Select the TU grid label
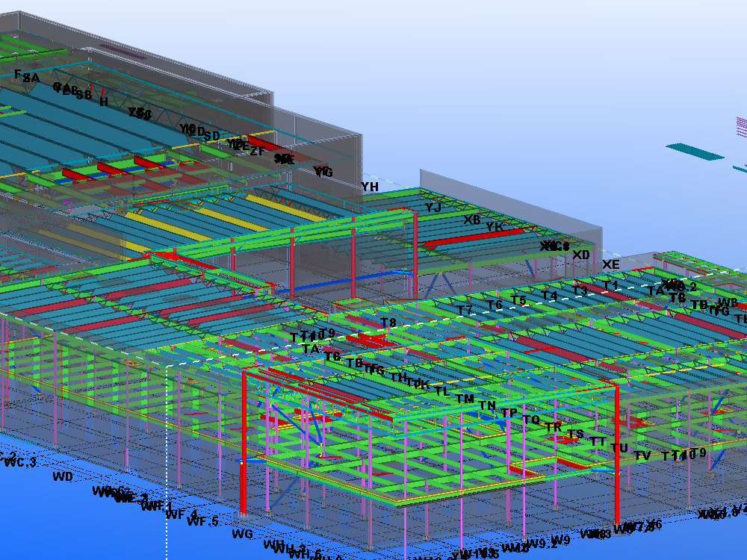This screenshot has width=747, height=560. tap(619, 448)
